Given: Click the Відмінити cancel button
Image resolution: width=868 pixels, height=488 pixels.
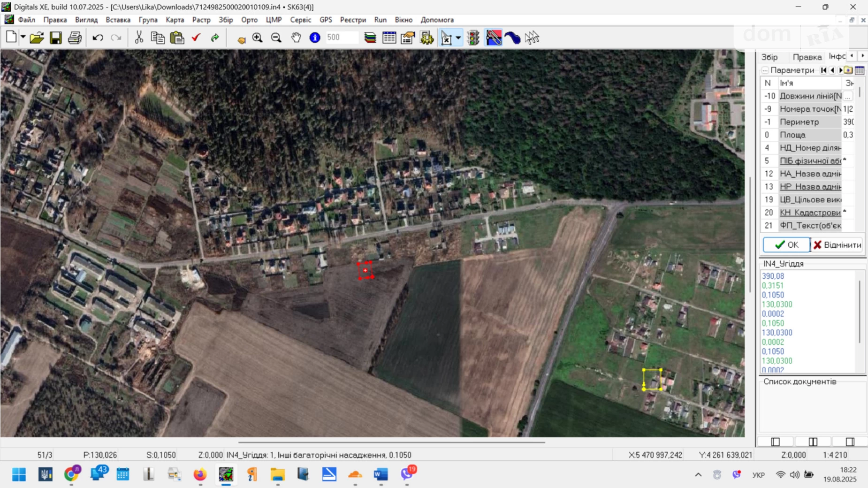Looking at the screenshot, I should tap(838, 244).
